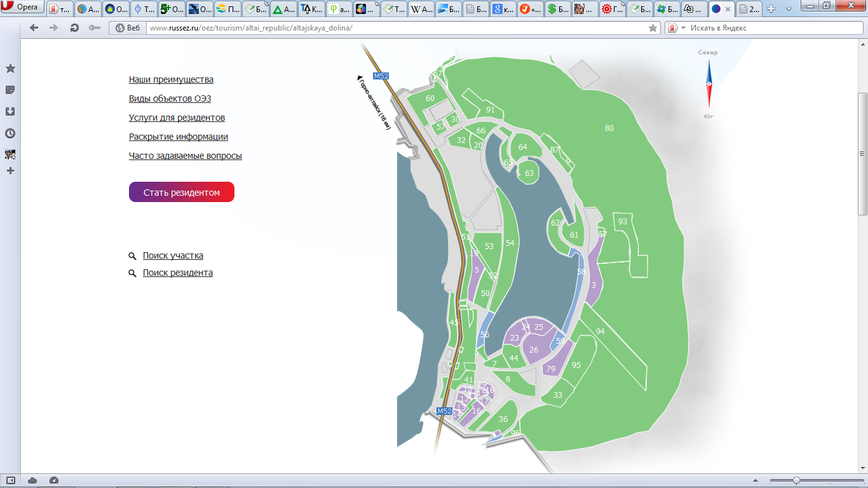Viewport: 868px width, 488px height.
Task: Switch to the tab labeled 2…
Action: [x=749, y=9]
